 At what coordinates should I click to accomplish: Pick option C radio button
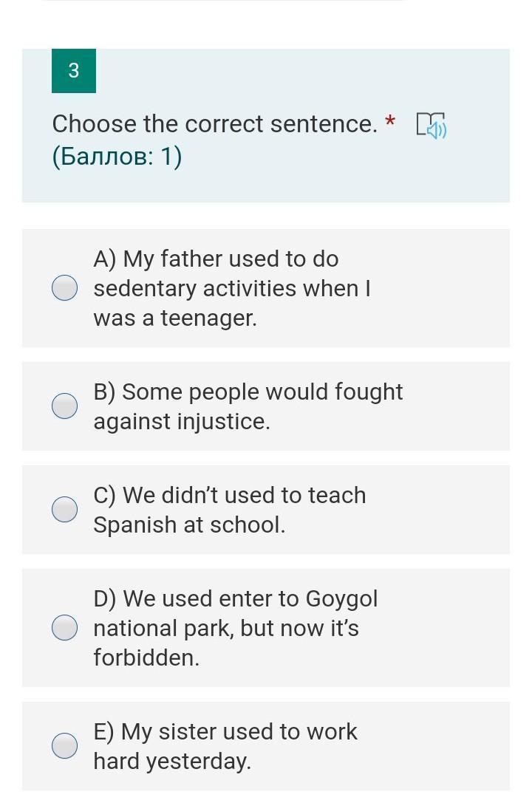[65, 510]
